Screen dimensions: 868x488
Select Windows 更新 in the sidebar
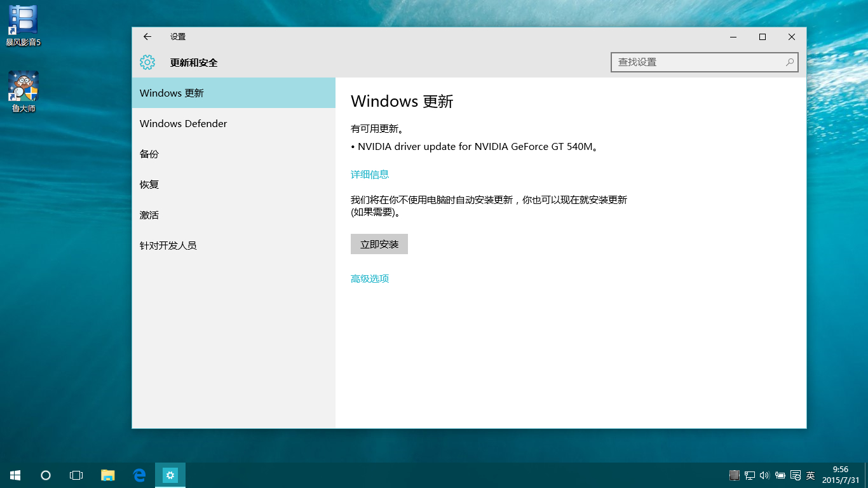(234, 93)
